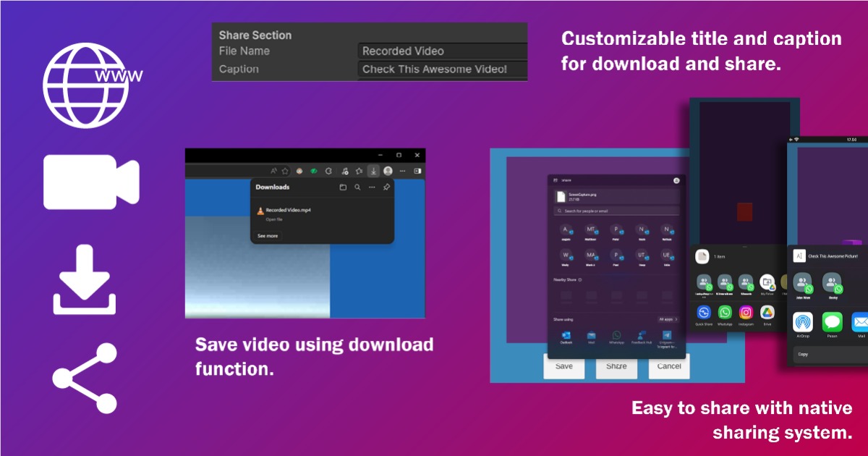868x456 pixels.
Task: Tap WhatsApp app in Android share sheet
Action: point(725,316)
